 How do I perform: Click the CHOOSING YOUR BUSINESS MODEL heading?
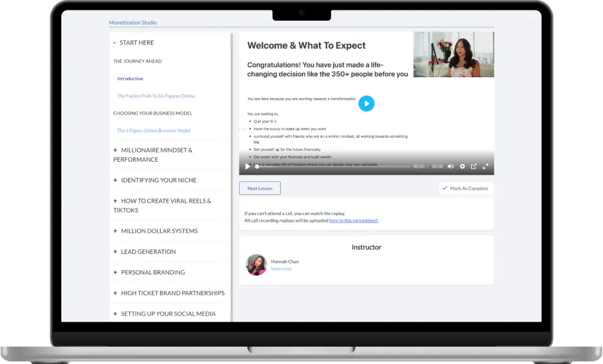click(153, 113)
